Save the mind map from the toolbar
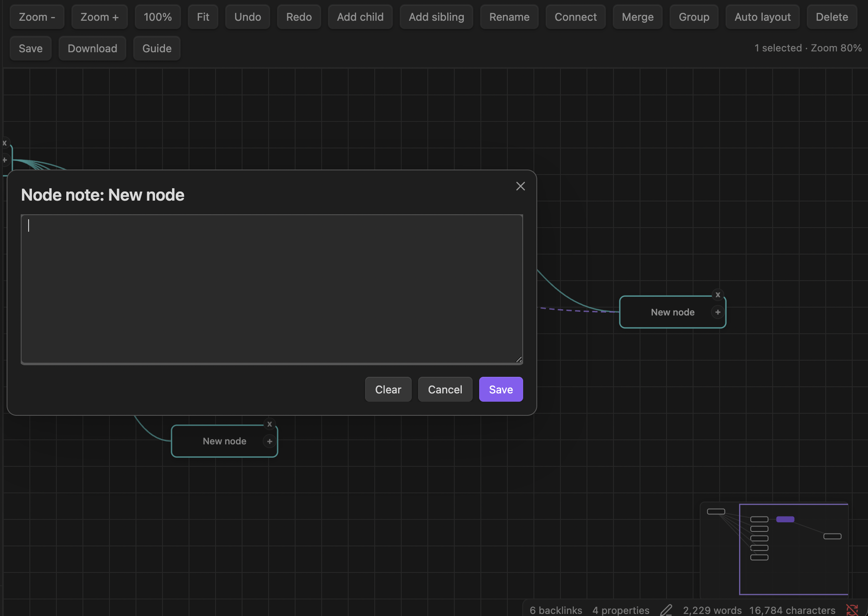This screenshot has width=868, height=616. (x=31, y=49)
